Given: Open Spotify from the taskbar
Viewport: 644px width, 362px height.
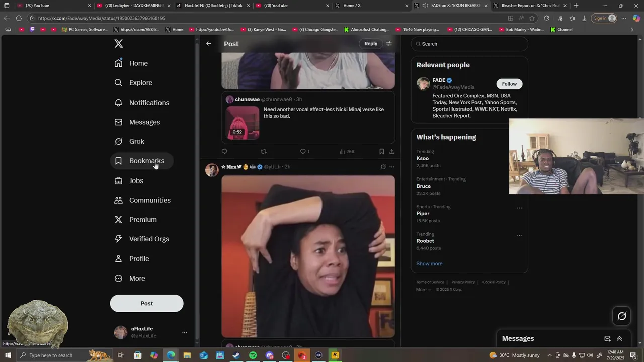Looking at the screenshot, I should (x=253, y=355).
